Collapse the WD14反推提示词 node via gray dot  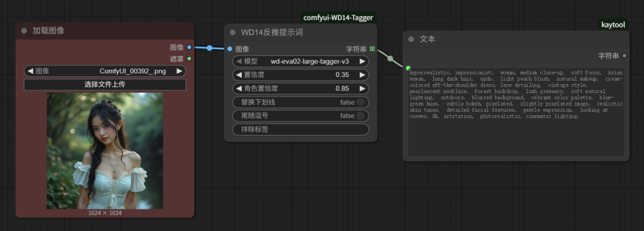pyautogui.click(x=233, y=32)
